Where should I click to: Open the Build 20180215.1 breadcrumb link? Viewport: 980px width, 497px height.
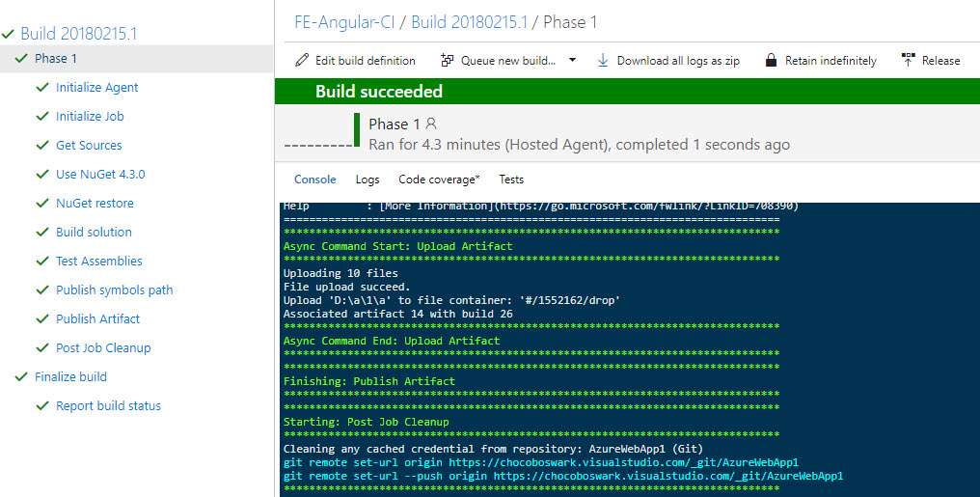(468, 22)
